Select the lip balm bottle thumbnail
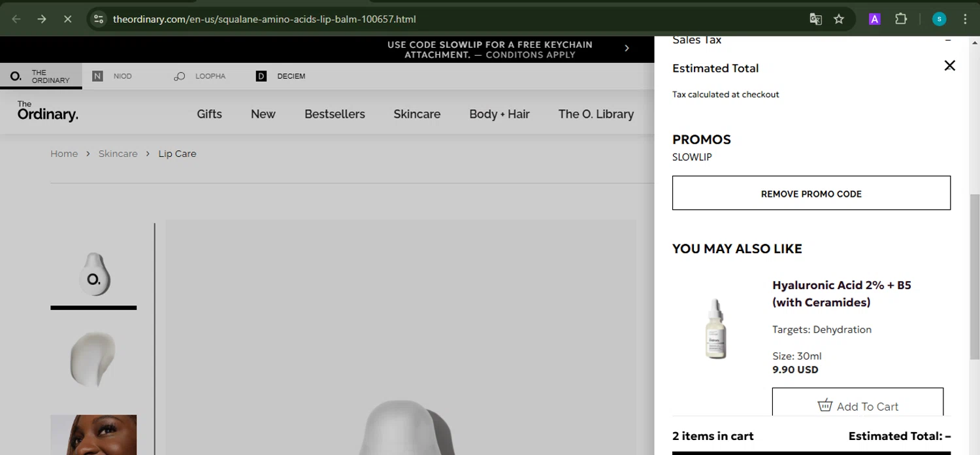 point(93,273)
